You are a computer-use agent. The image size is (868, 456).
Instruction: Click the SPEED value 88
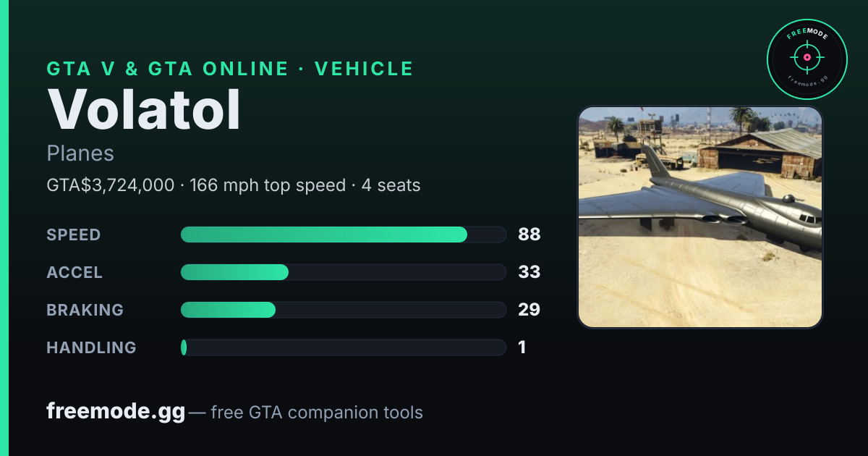click(x=529, y=235)
